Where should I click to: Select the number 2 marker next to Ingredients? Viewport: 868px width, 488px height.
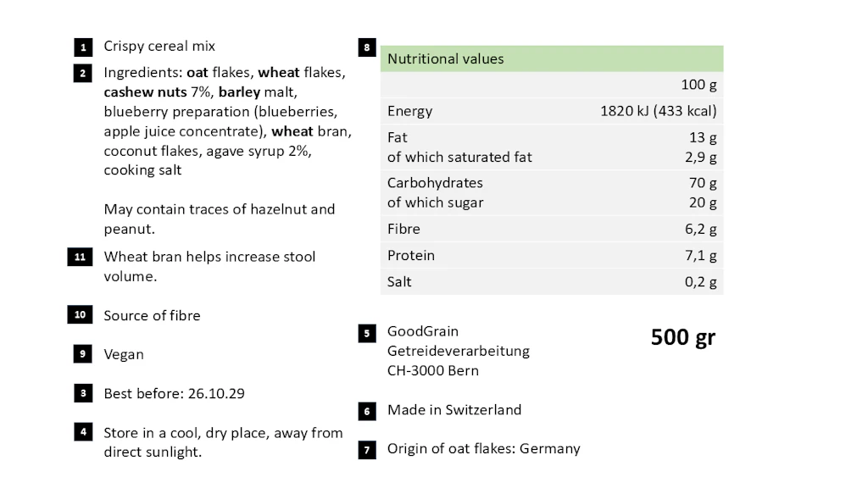point(82,73)
